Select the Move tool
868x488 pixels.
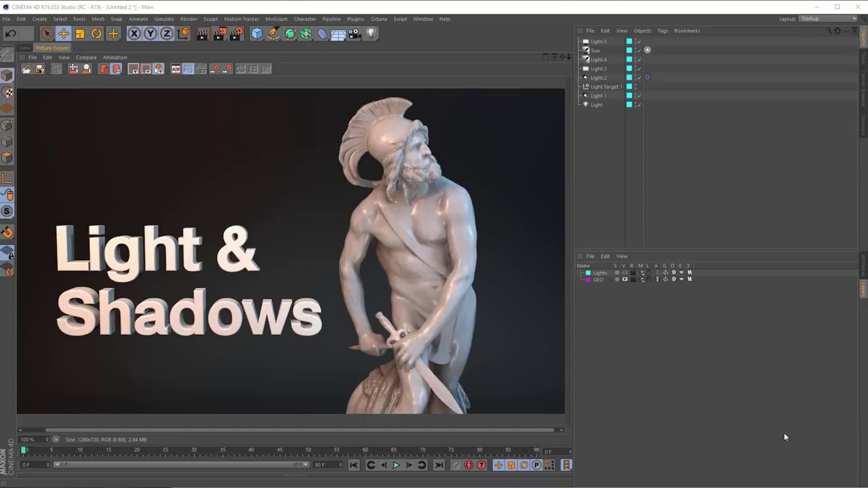tap(63, 33)
